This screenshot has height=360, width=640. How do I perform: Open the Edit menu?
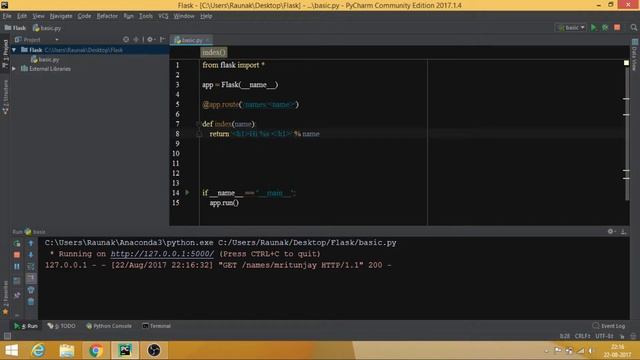[22, 16]
